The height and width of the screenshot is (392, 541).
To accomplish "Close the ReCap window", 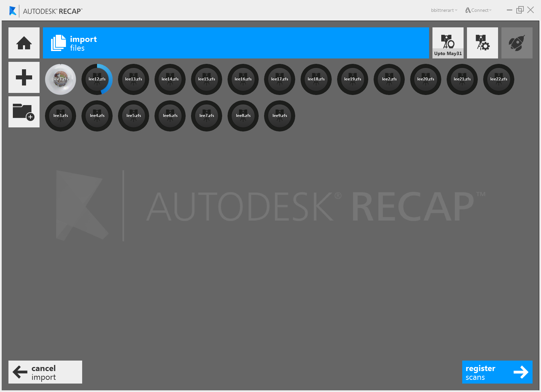I will pos(531,10).
